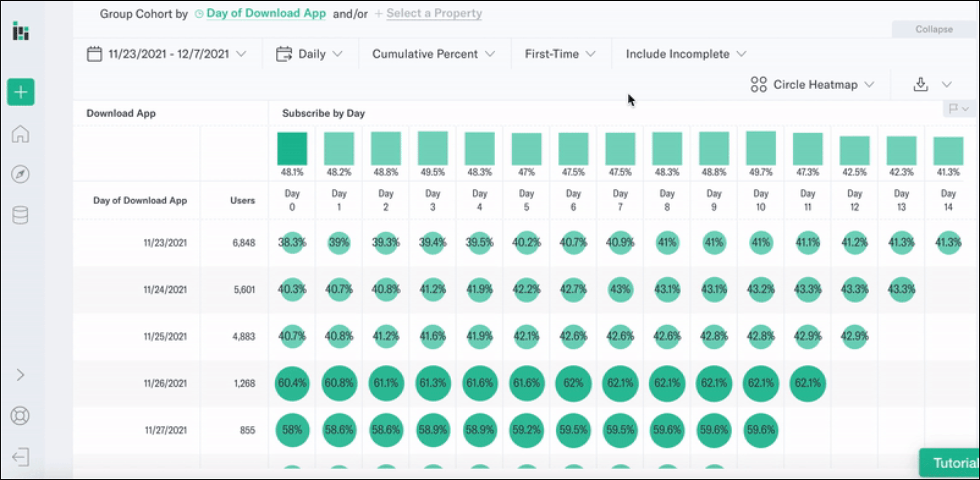Screen dimensions: 980x480
Task: Toggle Cumulative Percent metric option
Action: pyautogui.click(x=432, y=54)
